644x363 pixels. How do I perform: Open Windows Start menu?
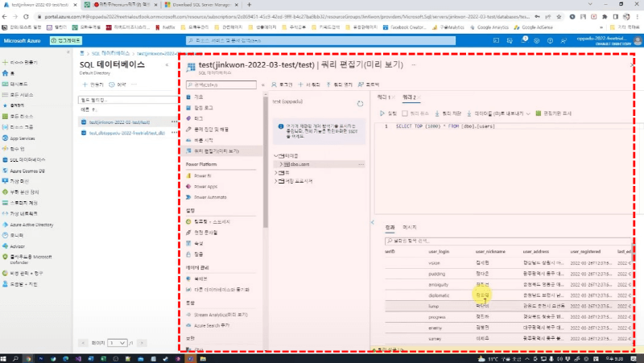[4, 359]
